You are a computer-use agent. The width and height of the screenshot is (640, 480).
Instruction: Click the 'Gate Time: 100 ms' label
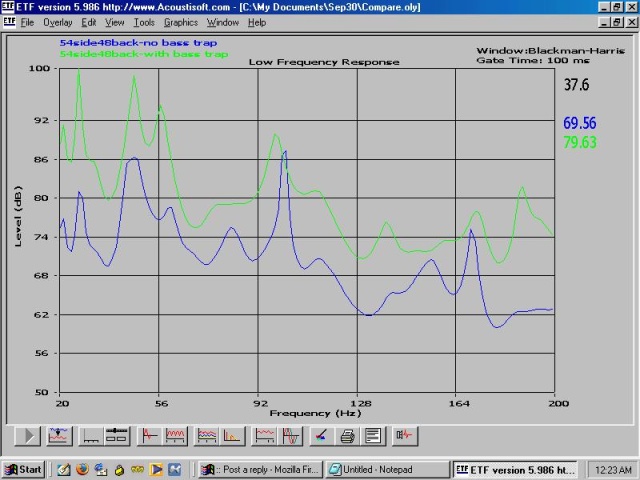click(533, 60)
